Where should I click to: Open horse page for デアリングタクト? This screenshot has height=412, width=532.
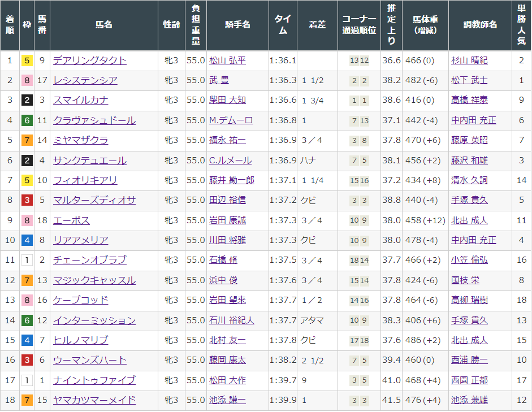point(90,60)
